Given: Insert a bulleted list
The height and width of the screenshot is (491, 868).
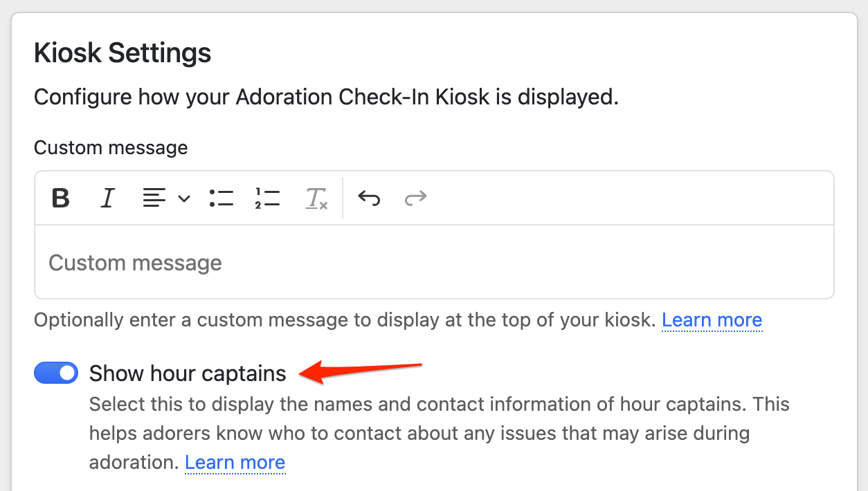Looking at the screenshot, I should [x=221, y=198].
